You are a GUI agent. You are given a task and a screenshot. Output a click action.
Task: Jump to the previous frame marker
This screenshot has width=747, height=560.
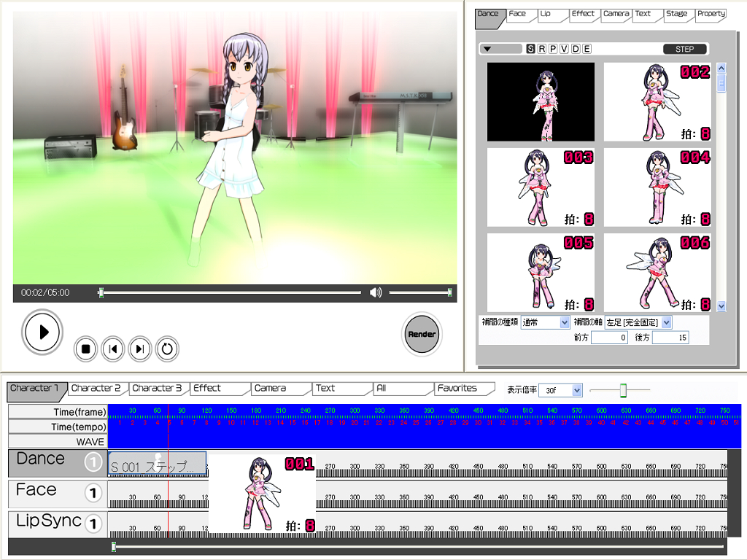point(112,349)
